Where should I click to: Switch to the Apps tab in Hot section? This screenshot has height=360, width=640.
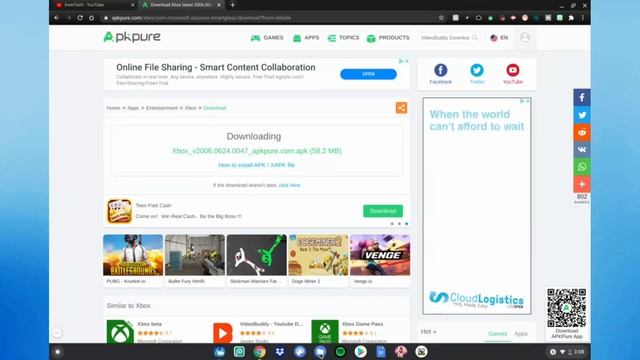pos(521,333)
